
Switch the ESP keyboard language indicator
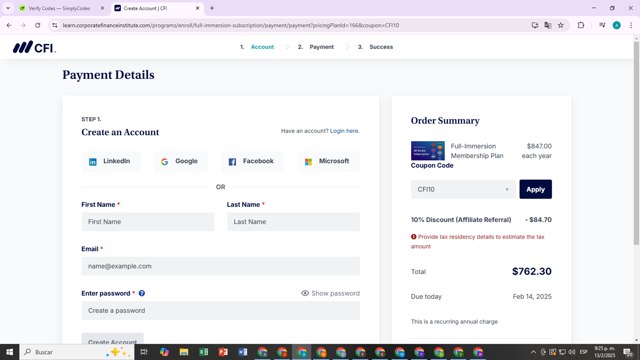point(584,352)
